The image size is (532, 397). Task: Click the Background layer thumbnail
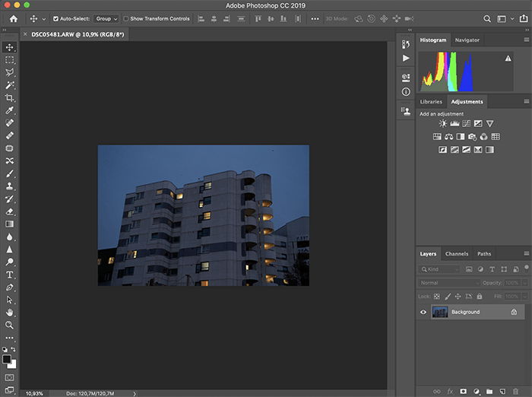click(x=440, y=312)
